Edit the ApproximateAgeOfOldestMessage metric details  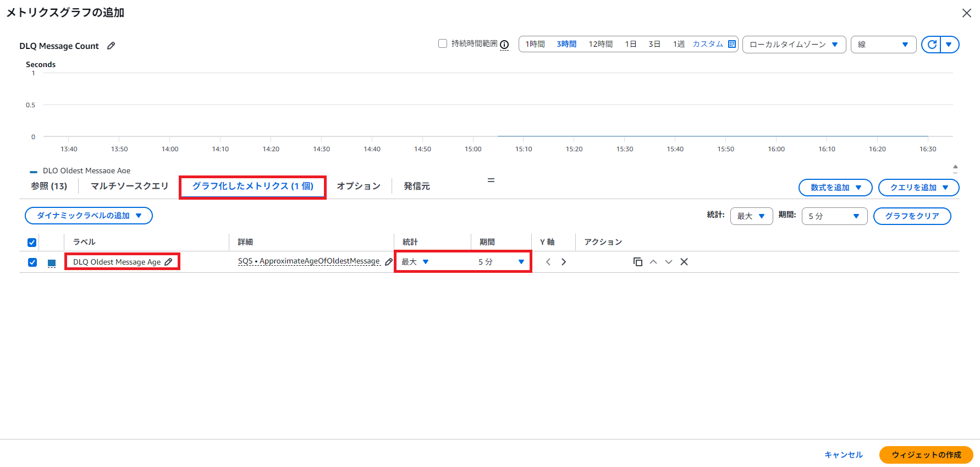pos(389,262)
